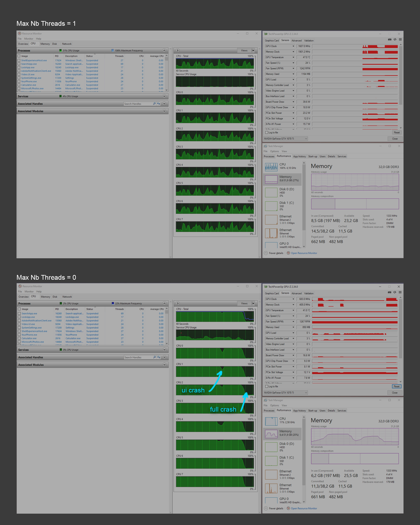The width and height of the screenshot is (420, 525).
Task: Click the process list scrollbar in the 31% CPU Usage monitor
Action: 167,73
